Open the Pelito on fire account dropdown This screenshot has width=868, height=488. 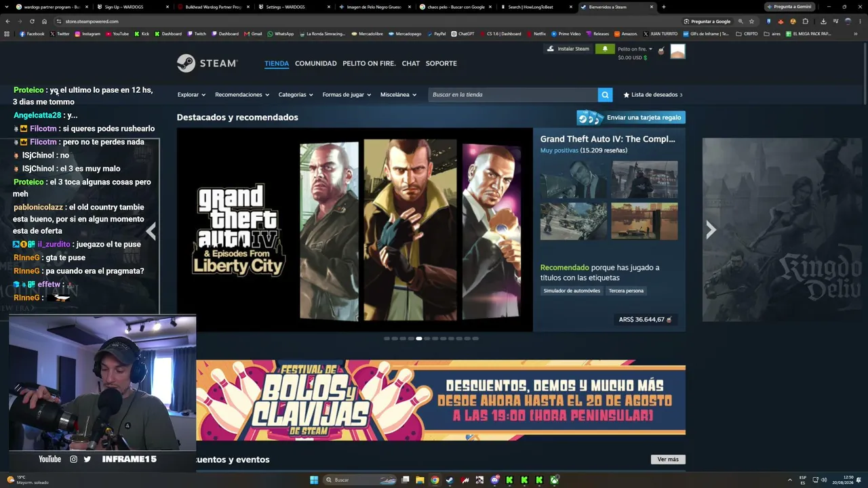pos(635,49)
